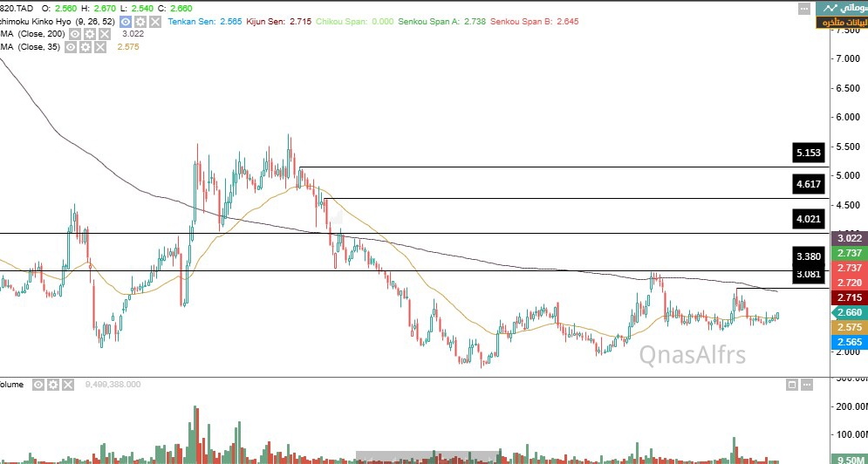This screenshot has height=464, width=868.
Task: Click the Volume pane title label
Action: [x=11, y=385]
